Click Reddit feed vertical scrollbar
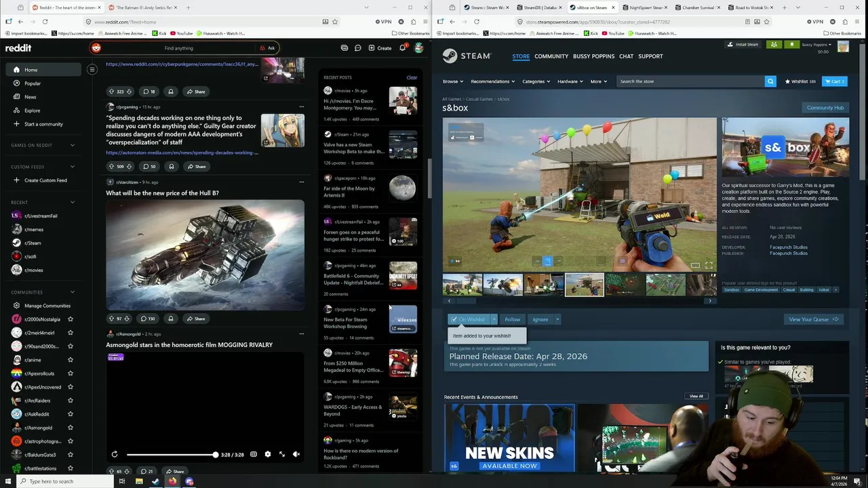The image size is (868, 488). tap(428, 178)
